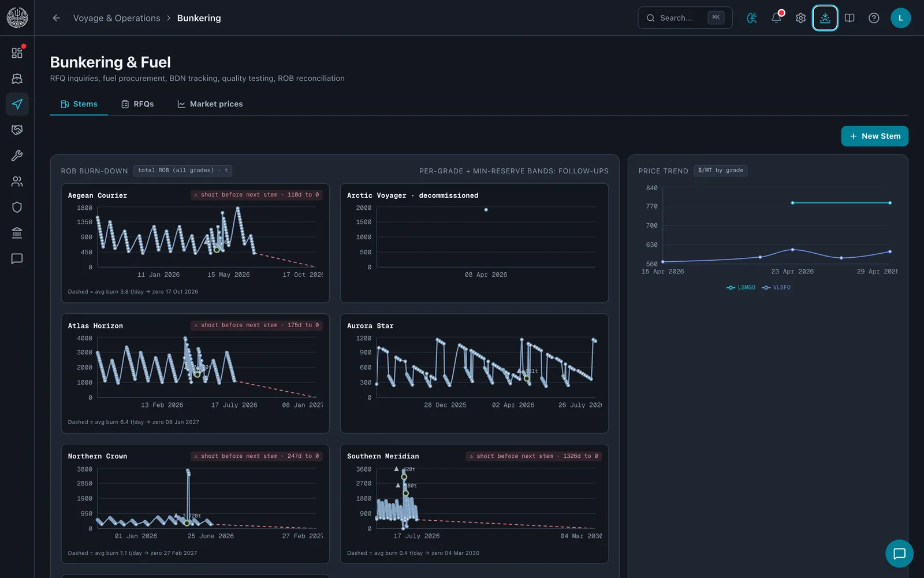Open the documentation book icon
Viewport: 924px width, 578px height.
(x=850, y=18)
